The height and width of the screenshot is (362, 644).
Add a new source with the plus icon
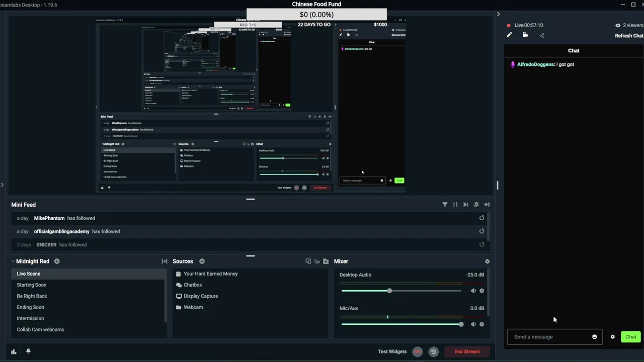pyautogui.click(x=202, y=261)
